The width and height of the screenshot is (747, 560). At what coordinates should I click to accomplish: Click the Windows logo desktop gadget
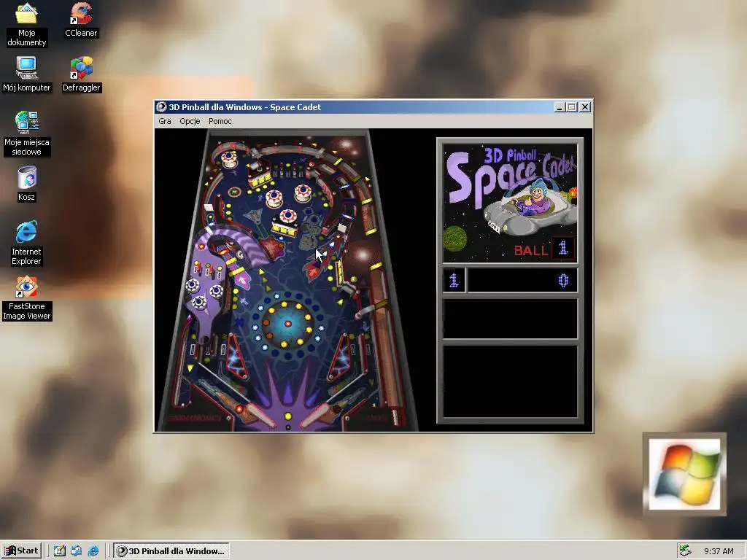[x=684, y=474]
